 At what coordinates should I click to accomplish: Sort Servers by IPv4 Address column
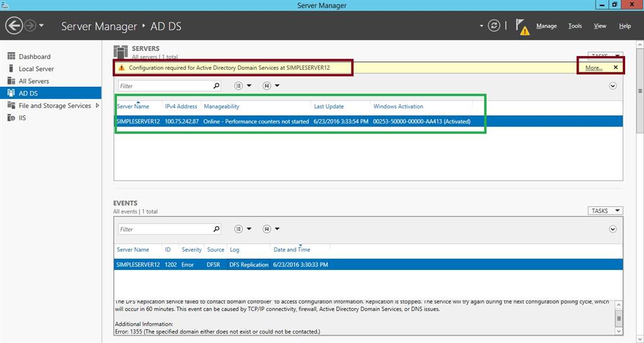pyautogui.click(x=181, y=106)
